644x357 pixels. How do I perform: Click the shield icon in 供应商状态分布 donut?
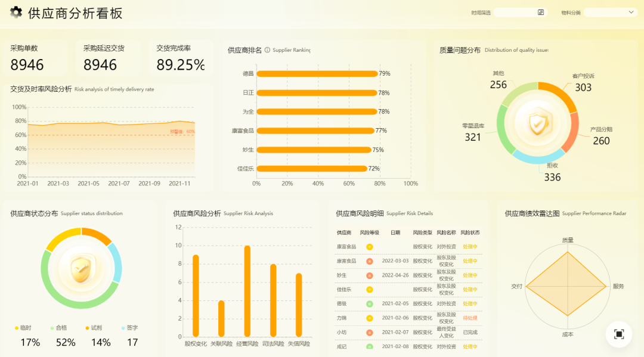(x=81, y=269)
